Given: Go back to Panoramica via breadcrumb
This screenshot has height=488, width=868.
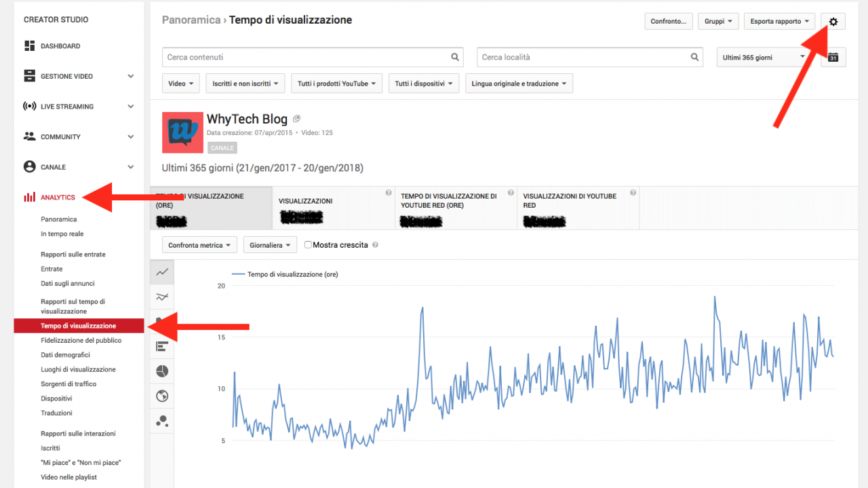Looking at the screenshot, I should (191, 20).
